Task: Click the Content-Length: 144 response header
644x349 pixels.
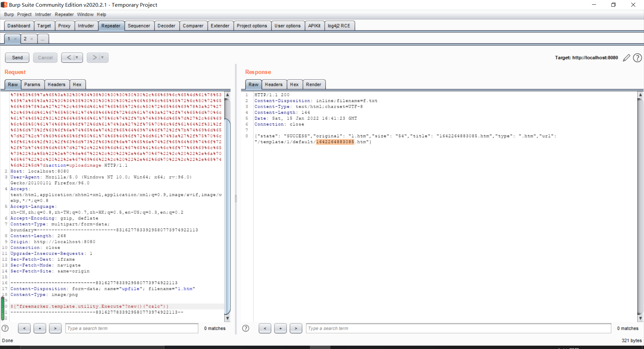Action: tap(282, 112)
